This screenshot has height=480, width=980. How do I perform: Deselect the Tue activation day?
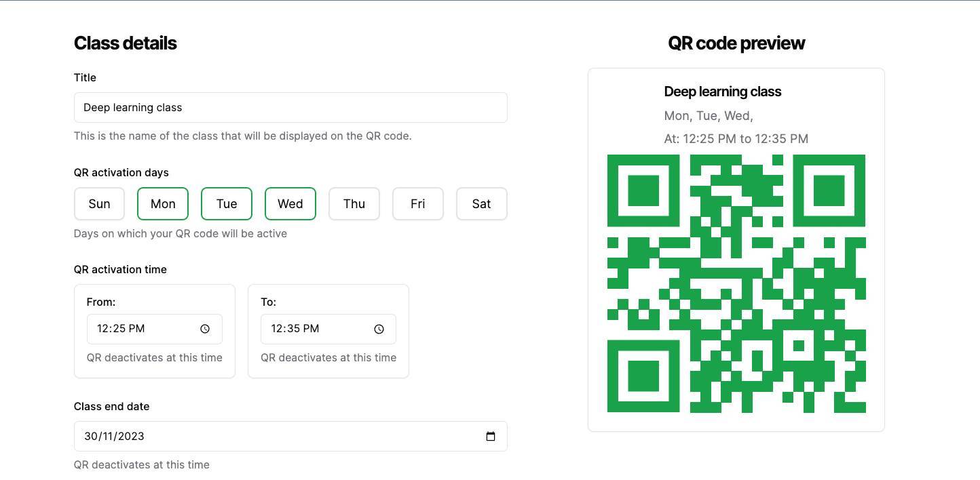227,204
